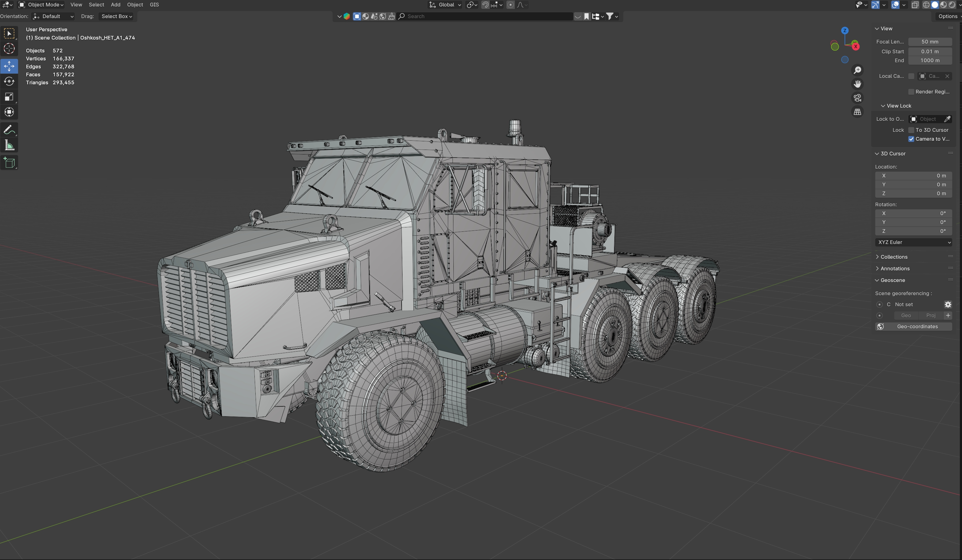The image size is (962, 560).
Task: Activate the Annotate pencil tool
Action: [x=9, y=130]
